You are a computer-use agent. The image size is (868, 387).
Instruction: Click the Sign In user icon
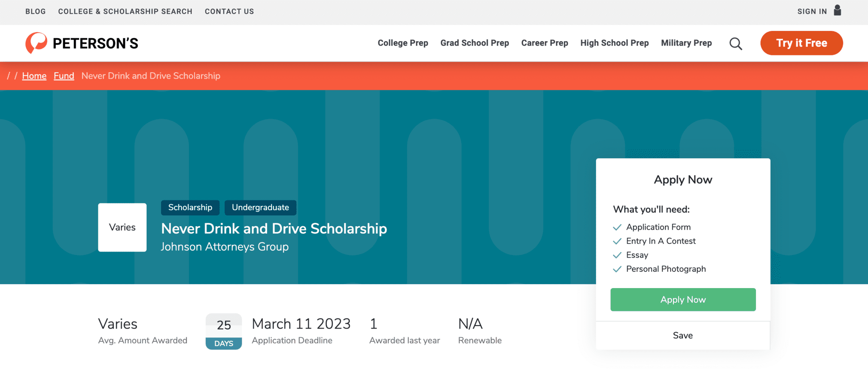click(837, 10)
